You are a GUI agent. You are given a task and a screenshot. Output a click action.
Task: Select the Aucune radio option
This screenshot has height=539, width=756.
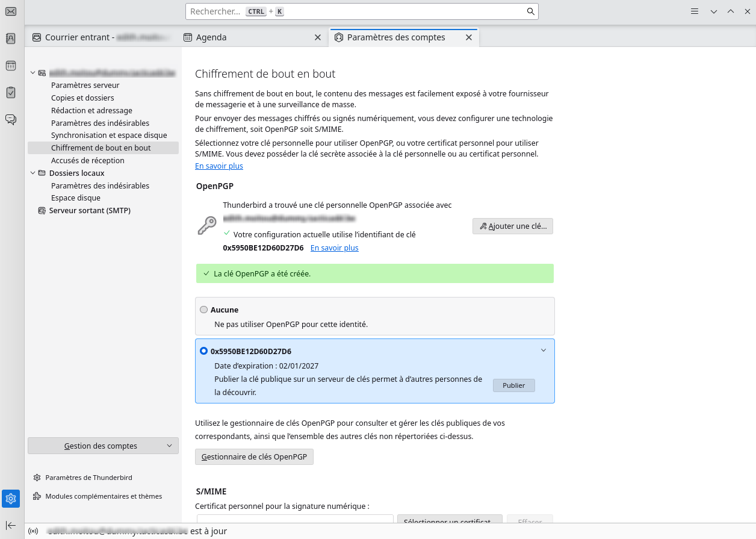click(203, 310)
